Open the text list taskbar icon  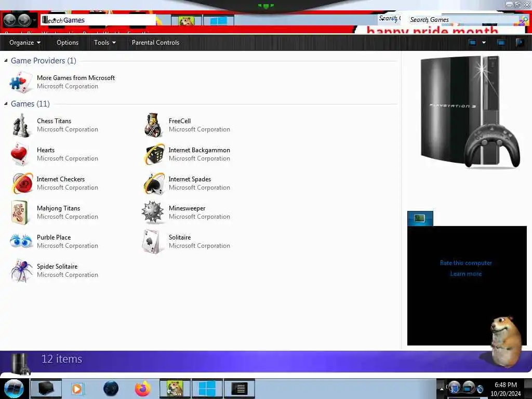[239, 389]
